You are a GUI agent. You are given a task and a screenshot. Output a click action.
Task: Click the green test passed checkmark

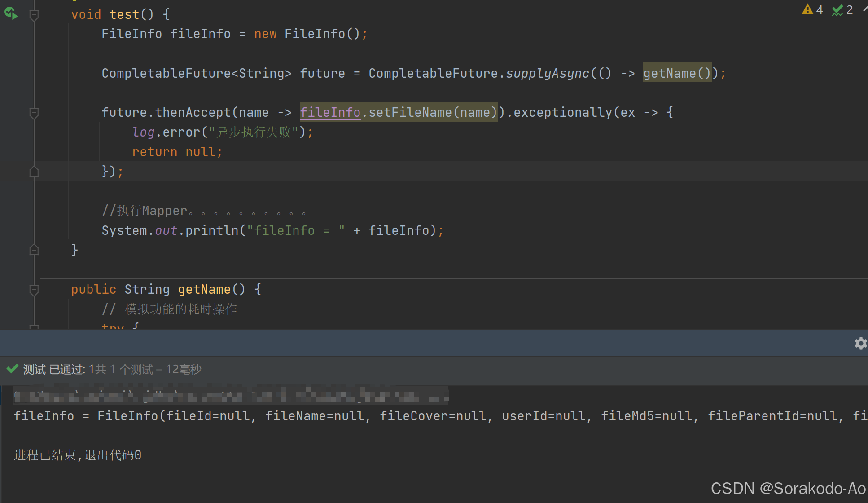pos(13,369)
